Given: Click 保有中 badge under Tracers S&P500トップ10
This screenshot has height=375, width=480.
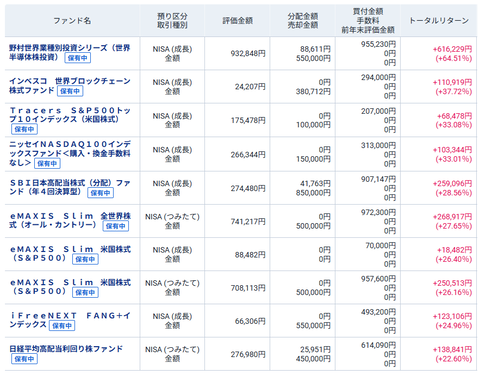Looking at the screenshot, I should pyautogui.click(x=24, y=129).
